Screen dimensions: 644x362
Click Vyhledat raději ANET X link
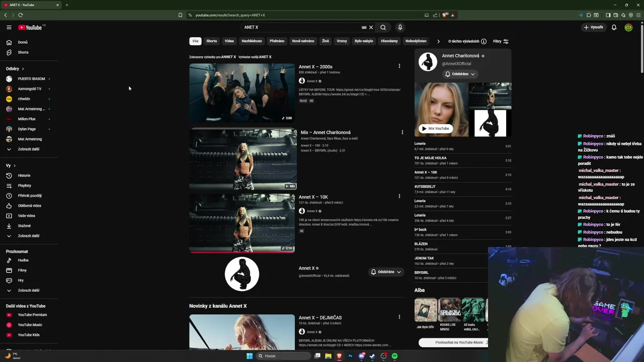click(255, 57)
